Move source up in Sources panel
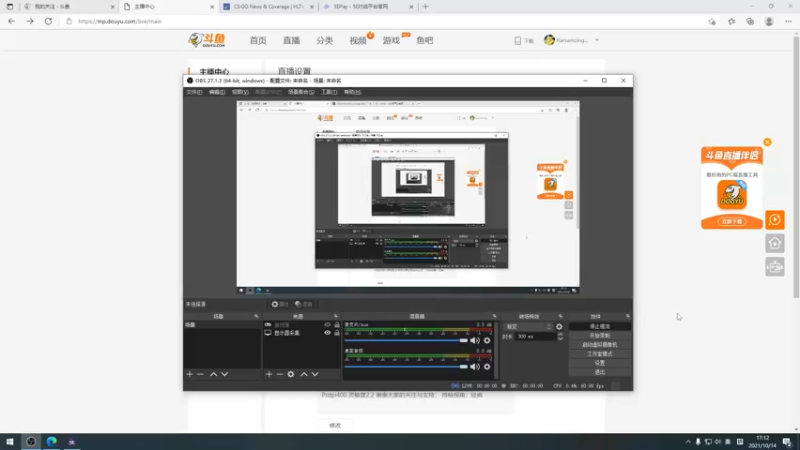This screenshot has width=800, height=450. tap(304, 374)
